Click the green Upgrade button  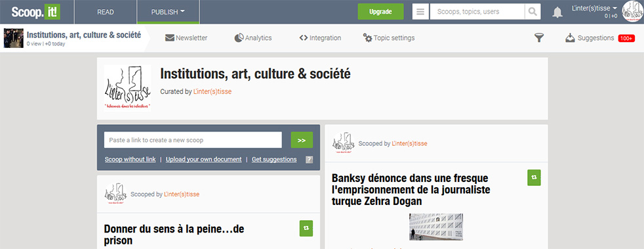(380, 12)
